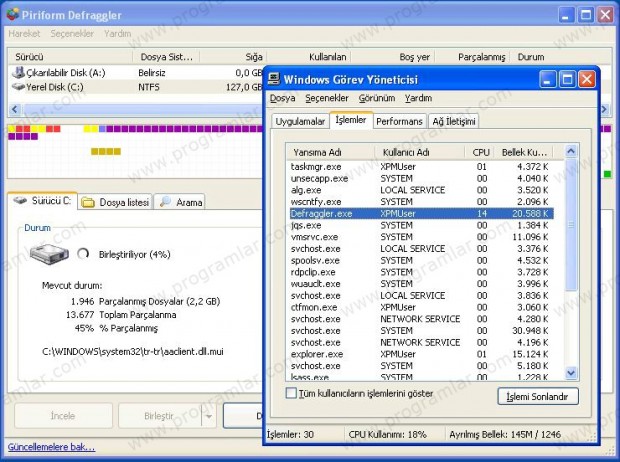Switch to Ağ İletişimi tab

pos(454,121)
